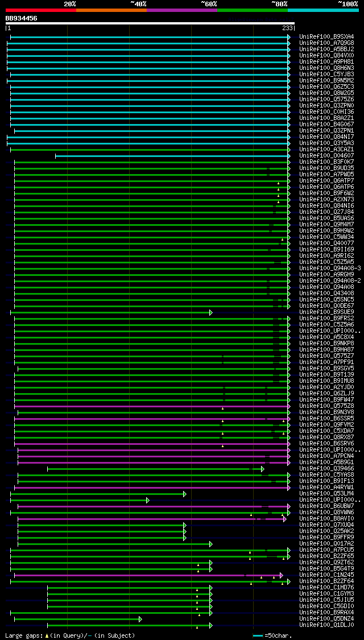Select hit label UniRef100_B8AVI0

[326, 518]
